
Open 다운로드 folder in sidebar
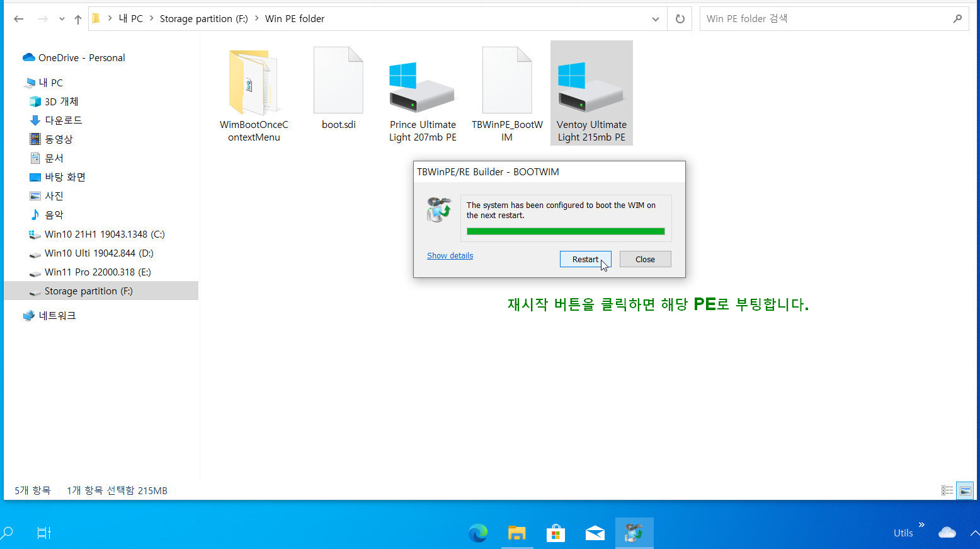pos(56,120)
